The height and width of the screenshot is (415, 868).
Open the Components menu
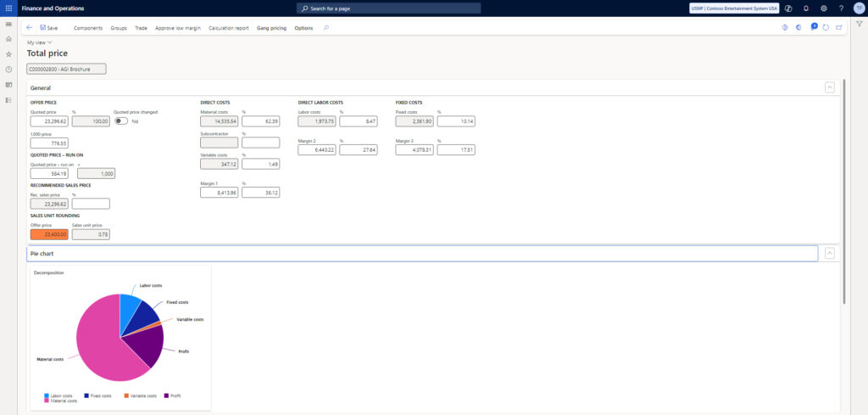88,28
